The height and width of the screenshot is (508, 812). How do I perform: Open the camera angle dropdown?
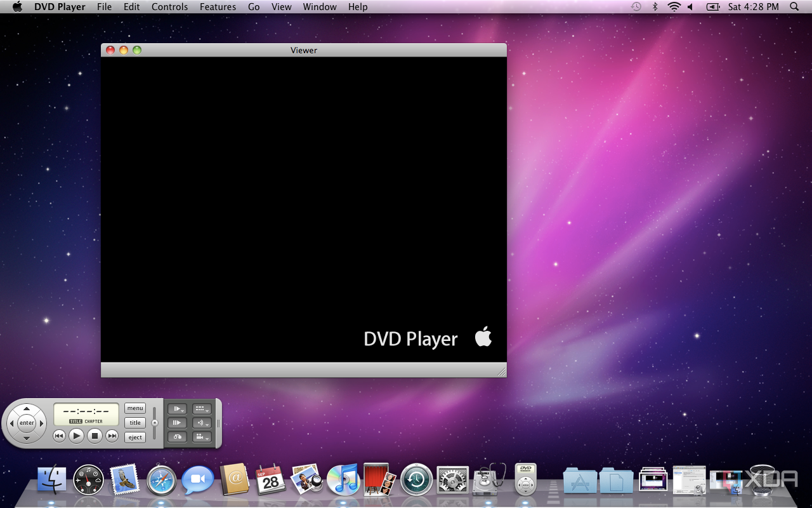point(202,437)
